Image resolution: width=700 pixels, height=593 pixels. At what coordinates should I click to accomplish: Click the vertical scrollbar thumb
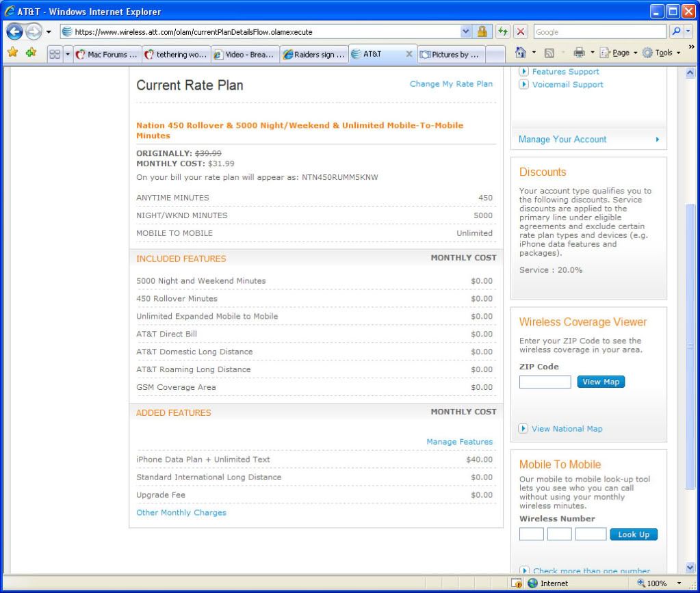(x=690, y=346)
